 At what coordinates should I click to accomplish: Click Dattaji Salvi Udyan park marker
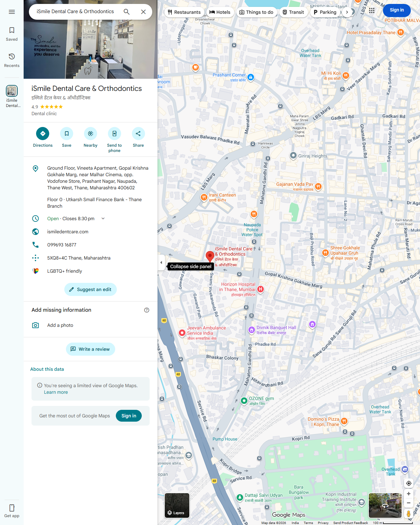click(x=240, y=497)
